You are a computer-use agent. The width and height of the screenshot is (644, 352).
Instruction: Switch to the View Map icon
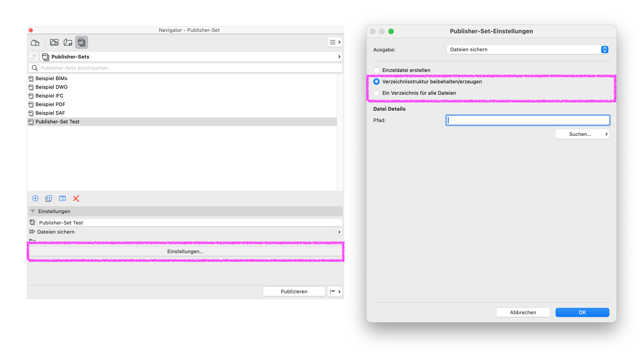click(54, 42)
